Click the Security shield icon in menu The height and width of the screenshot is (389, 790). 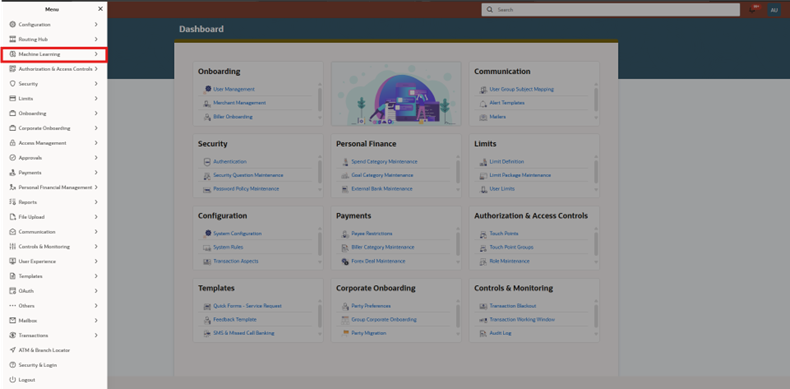click(13, 84)
